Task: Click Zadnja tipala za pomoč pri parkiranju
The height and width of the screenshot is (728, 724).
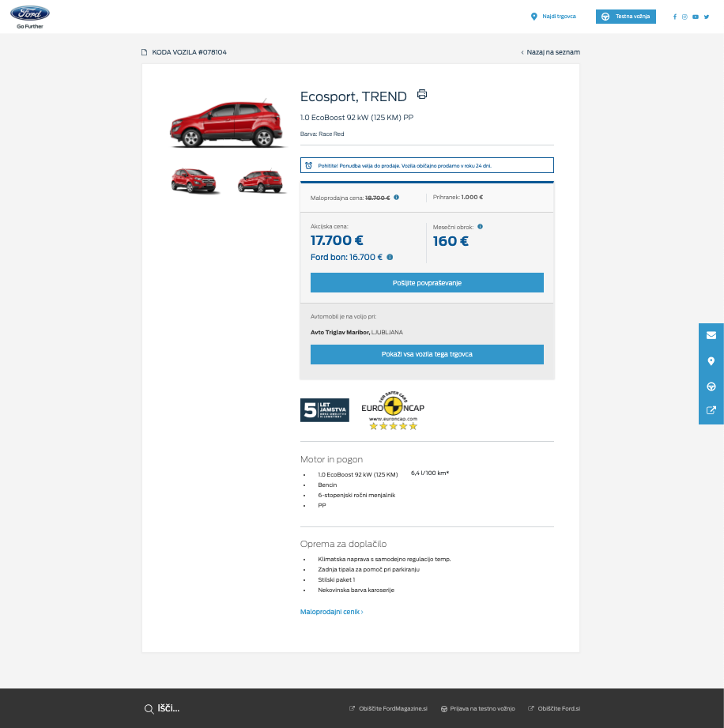Action: [x=369, y=570]
